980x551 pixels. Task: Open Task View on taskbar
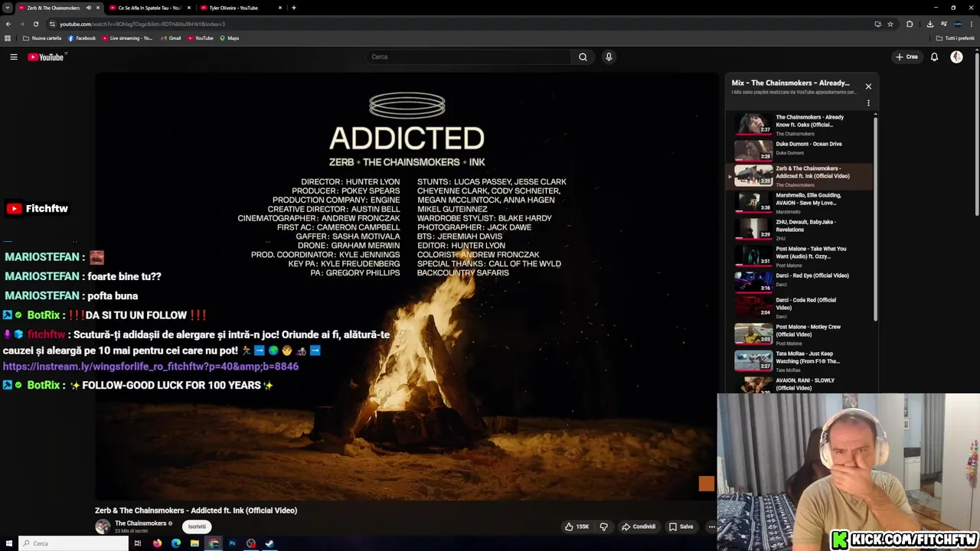(x=138, y=543)
